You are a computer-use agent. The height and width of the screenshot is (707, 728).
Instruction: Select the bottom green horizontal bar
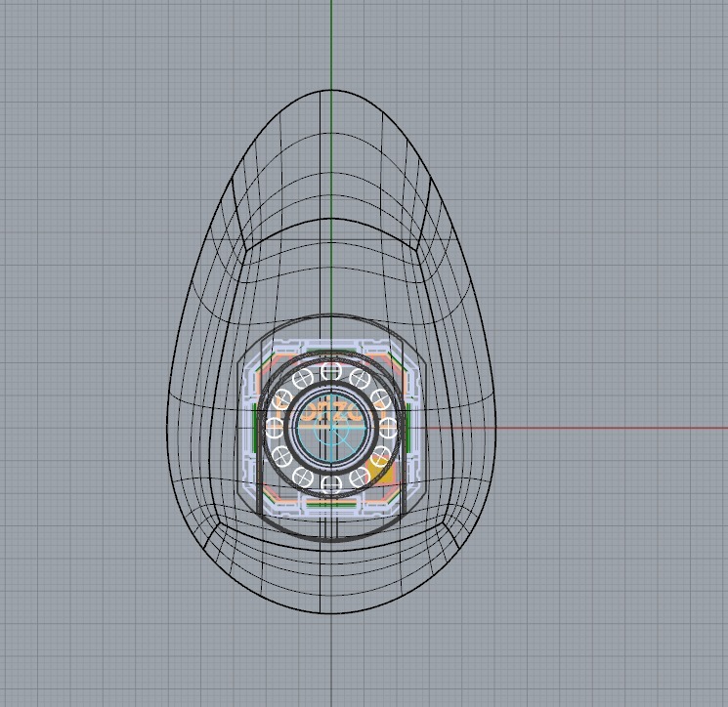(331, 505)
